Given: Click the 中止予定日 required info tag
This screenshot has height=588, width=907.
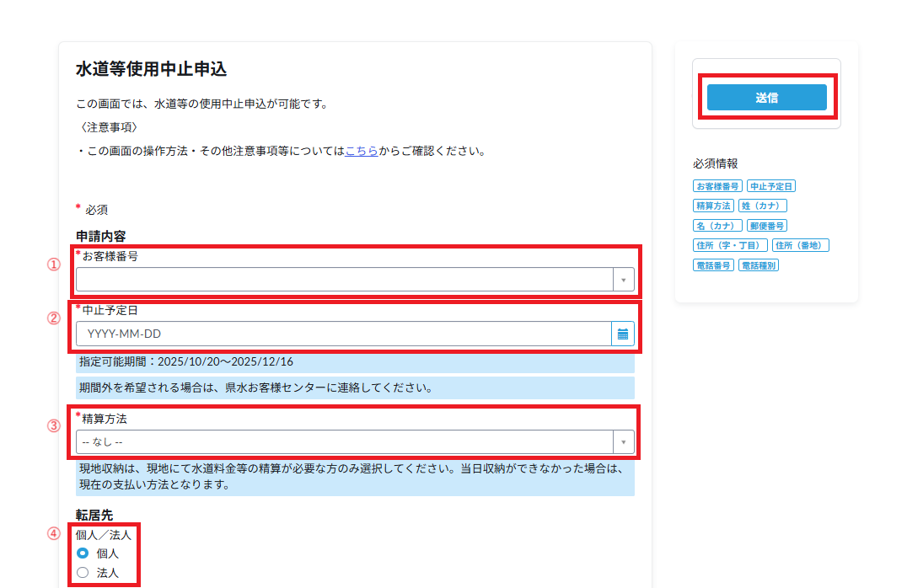Looking at the screenshot, I should pos(771,186).
